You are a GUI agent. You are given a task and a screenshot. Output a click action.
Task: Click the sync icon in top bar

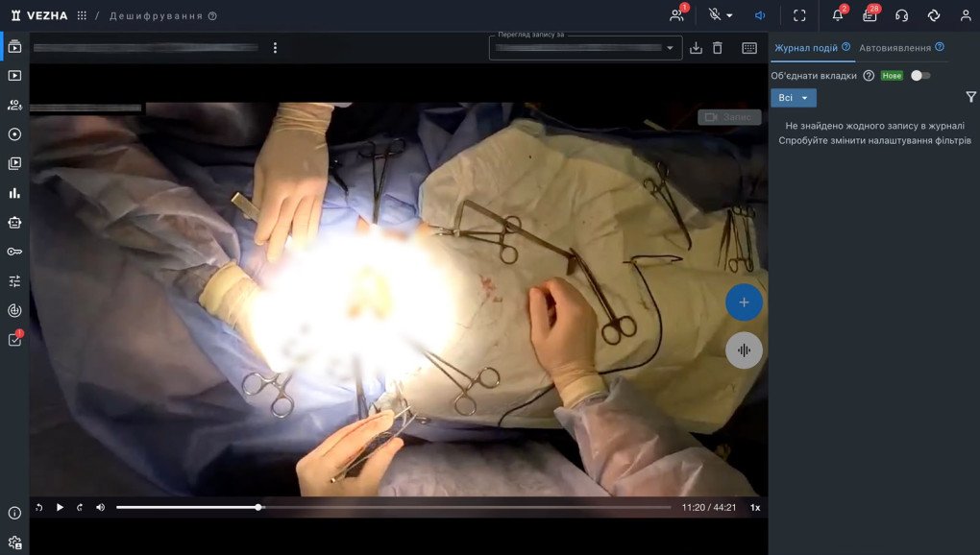(934, 15)
